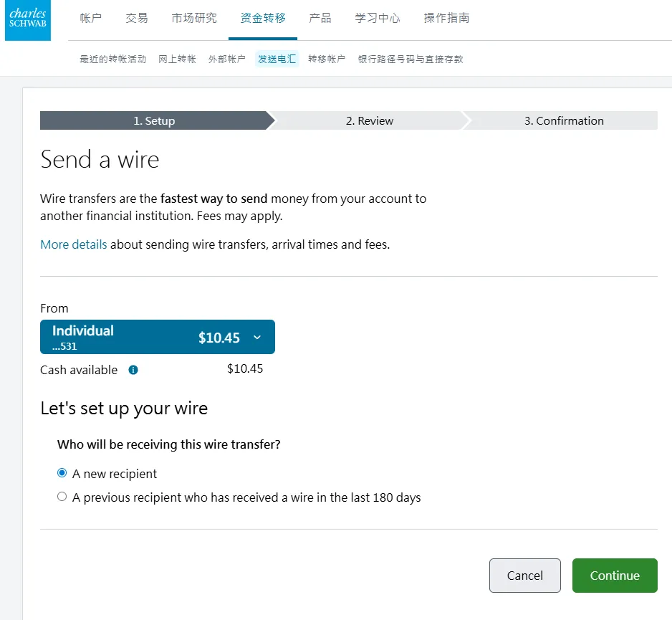Open the 外部帐户 sub-tab
Screen dimensions: 672x620
pos(226,59)
